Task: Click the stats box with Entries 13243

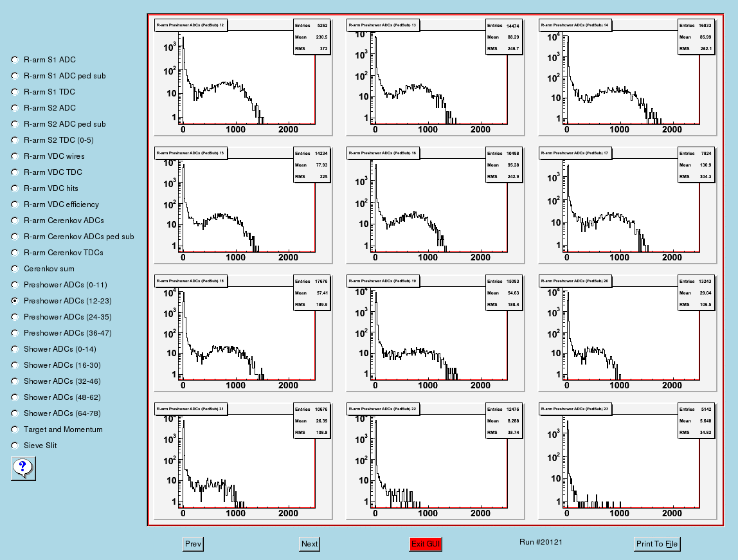Action: [x=696, y=293]
